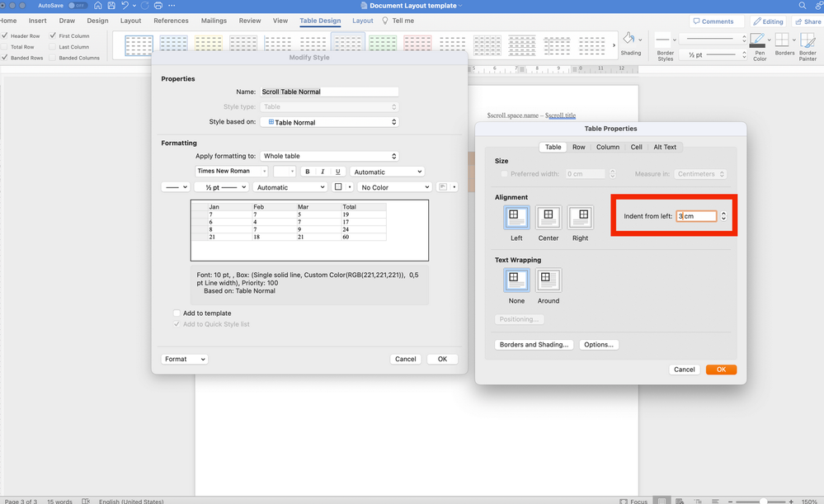824x504 pixels.
Task: Toggle Italic in Modify Style dialog
Action: pyautogui.click(x=323, y=172)
